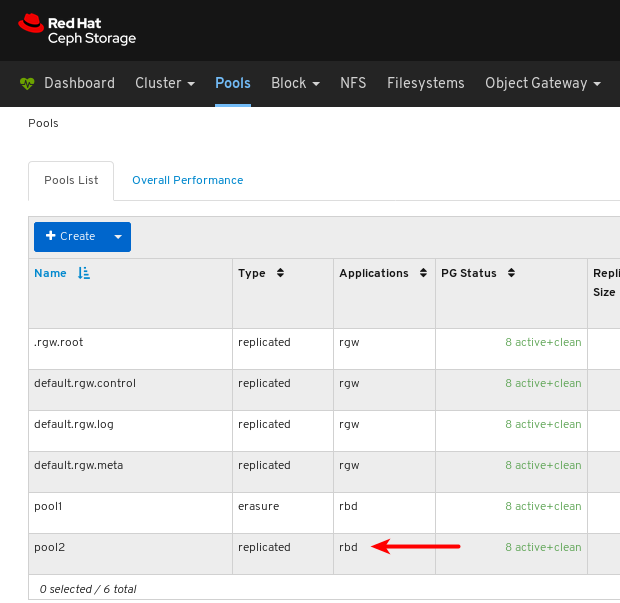The width and height of the screenshot is (620, 603).
Task: Expand the Cluster dropdown menu
Action: pos(165,84)
